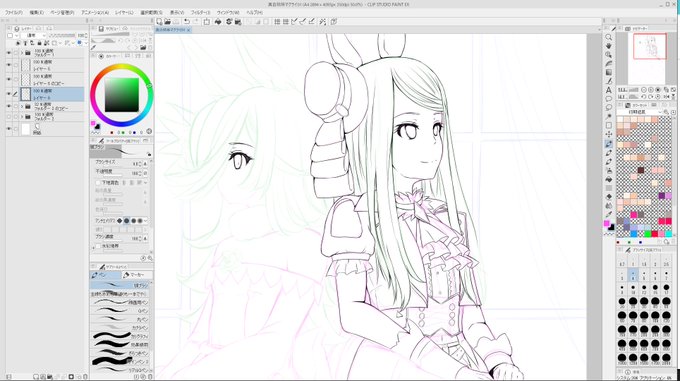
Task: Click the pink main color indicator below color wheel
Action: (x=93, y=124)
